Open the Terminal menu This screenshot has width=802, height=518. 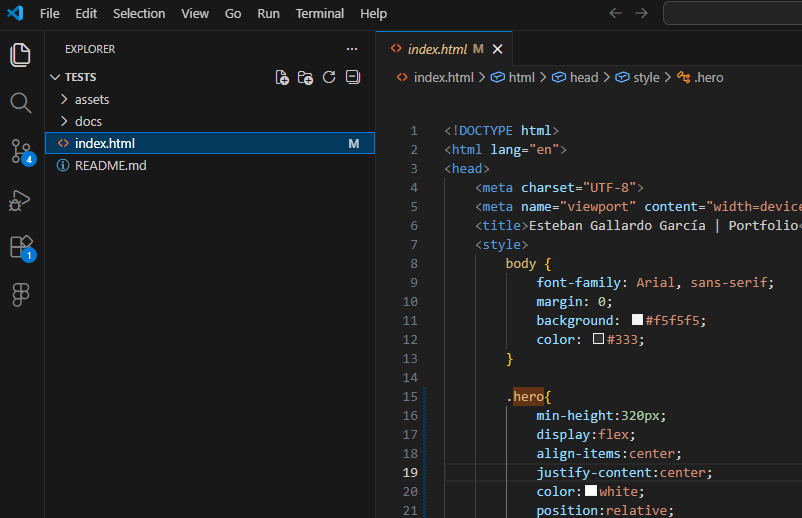point(320,14)
